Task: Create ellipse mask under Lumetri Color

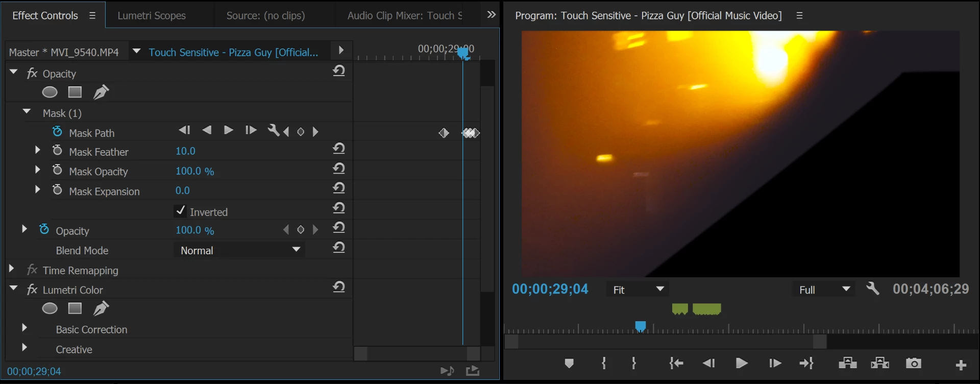Action: coord(50,308)
